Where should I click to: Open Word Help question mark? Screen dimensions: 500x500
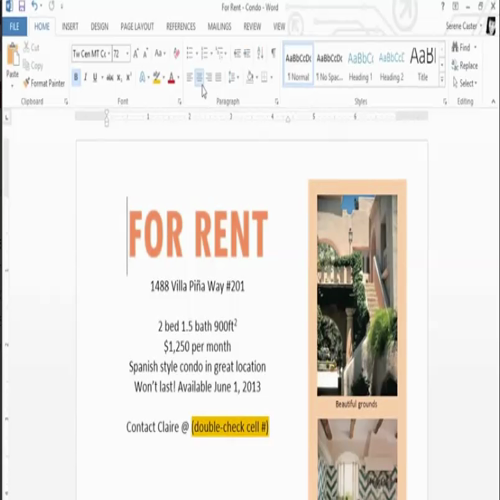tap(443, 6)
